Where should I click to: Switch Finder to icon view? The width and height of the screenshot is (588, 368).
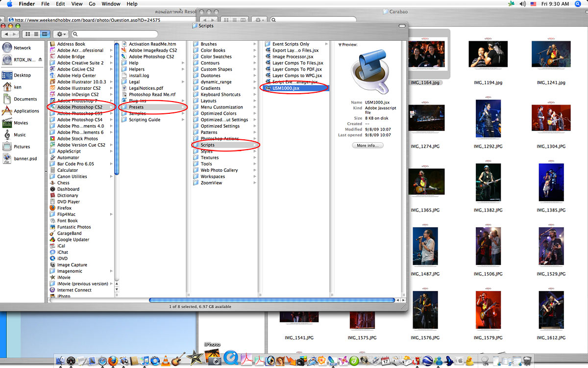point(27,34)
